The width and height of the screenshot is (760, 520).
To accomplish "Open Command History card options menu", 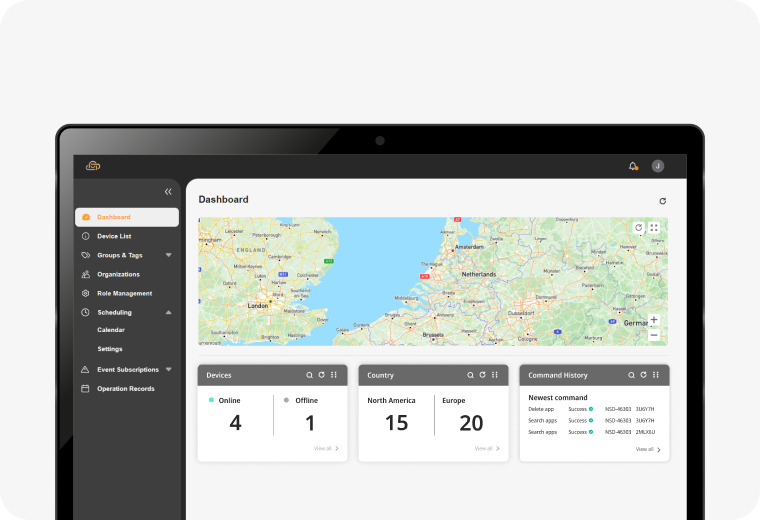I will 655,375.
